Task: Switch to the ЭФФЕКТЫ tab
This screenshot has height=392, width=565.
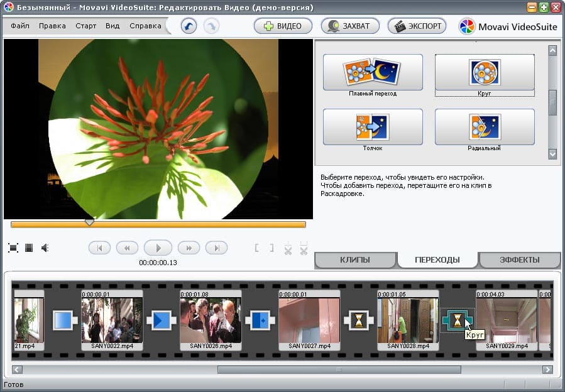Action: (x=520, y=260)
